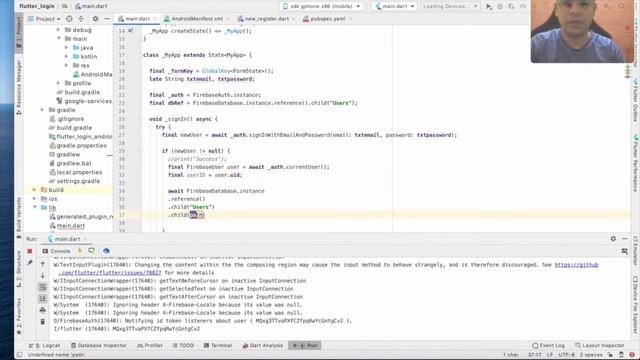Open the Project view dropdown
The image size is (640, 360).
click(44, 19)
